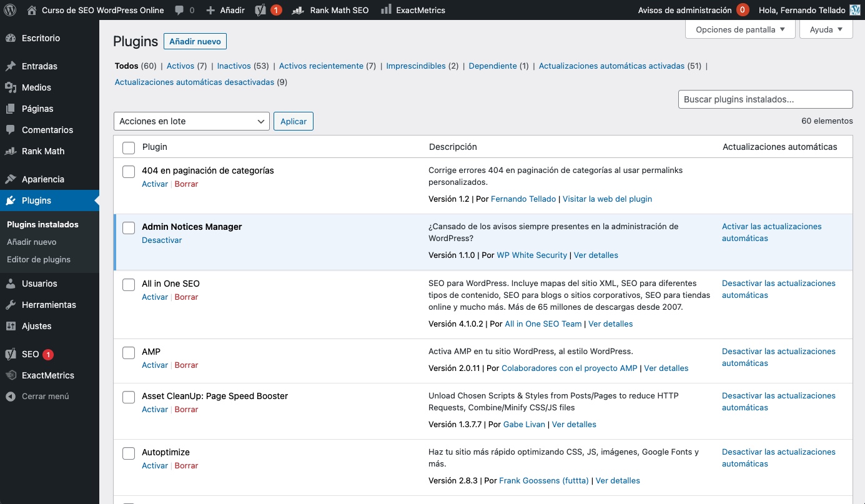
Task: Check the Admin Notices Manager plugin checkbox
Action: 129,228
